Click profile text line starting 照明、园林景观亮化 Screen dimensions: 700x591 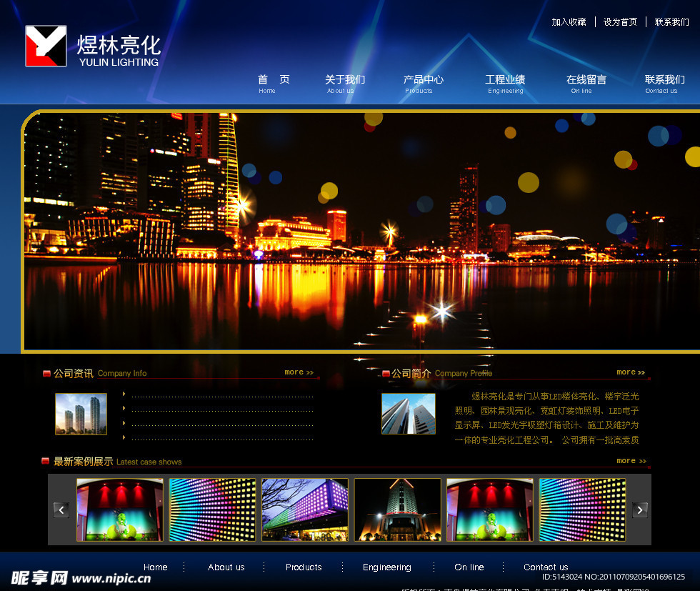pos(546,410)
